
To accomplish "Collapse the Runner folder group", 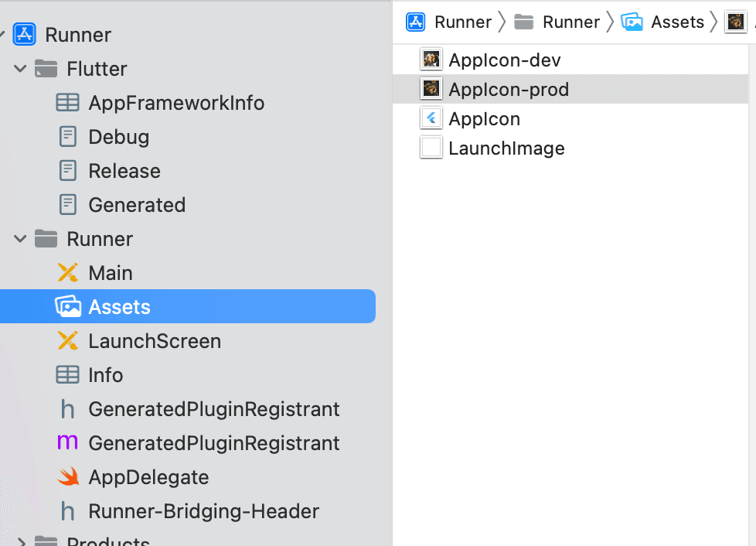I will pyautogui.click(x=20, y=239).
